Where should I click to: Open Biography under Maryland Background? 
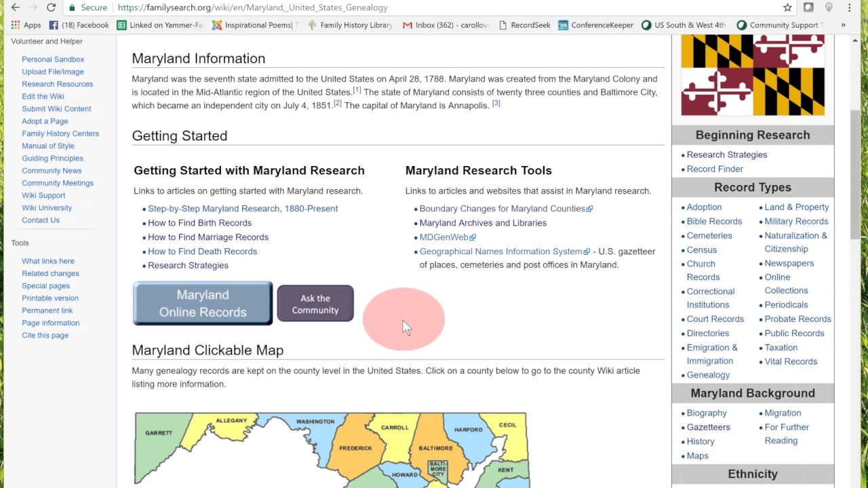point(707,413)
